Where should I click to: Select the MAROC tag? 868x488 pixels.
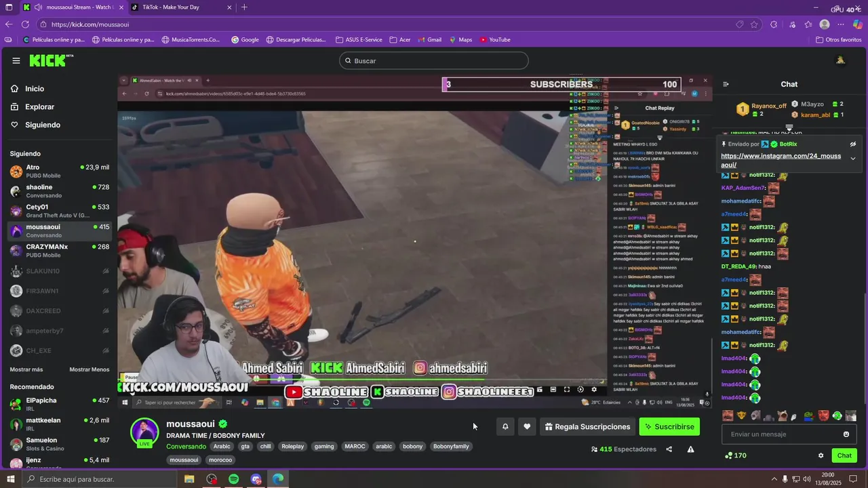[355, 447]
